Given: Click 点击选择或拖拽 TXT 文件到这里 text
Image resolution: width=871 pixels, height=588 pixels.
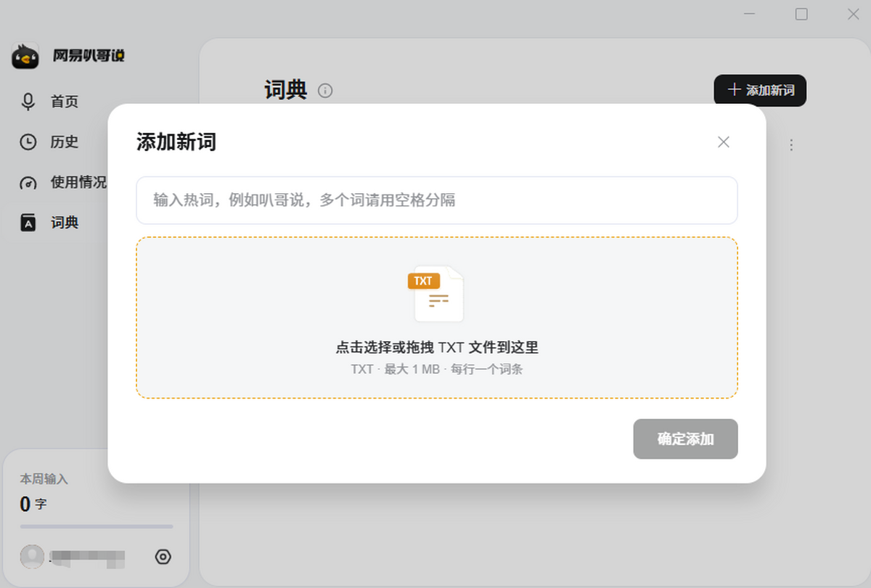Looking at the screenshot, I should [437, 348].
